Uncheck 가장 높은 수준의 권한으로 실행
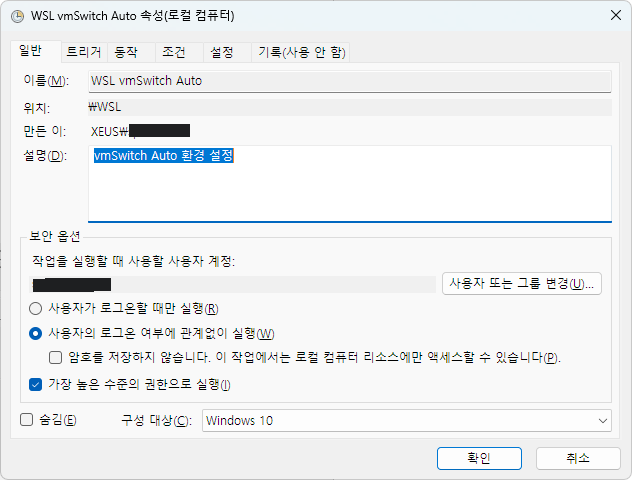632x480 pixels. 36,384
